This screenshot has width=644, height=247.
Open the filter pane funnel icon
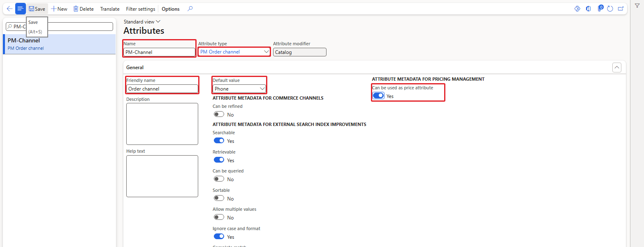click(x=637, y=5)
